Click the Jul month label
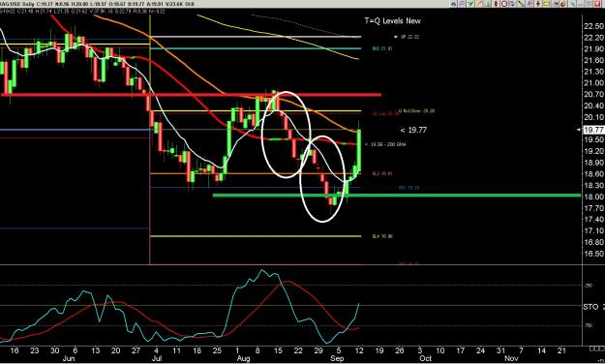605x364 pixels. tap(156, 358)
